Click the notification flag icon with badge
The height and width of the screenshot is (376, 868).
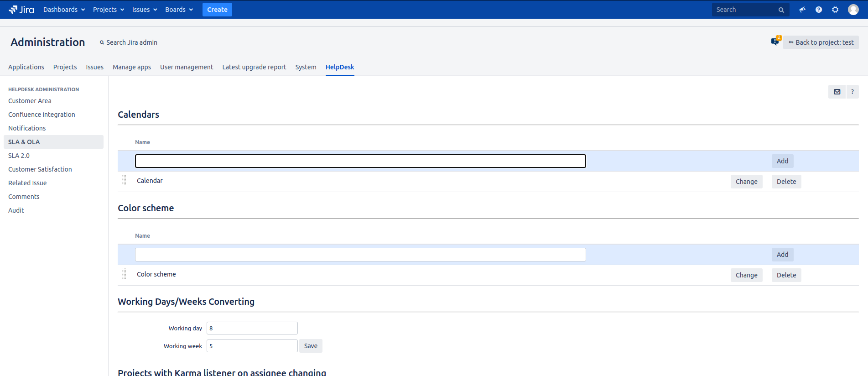tap(776, 41)
